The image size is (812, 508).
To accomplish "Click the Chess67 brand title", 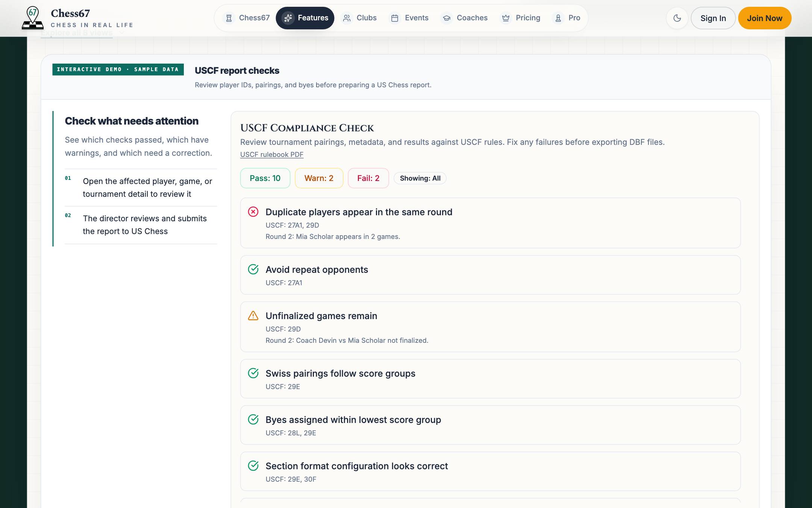I will tap(70, 14).
